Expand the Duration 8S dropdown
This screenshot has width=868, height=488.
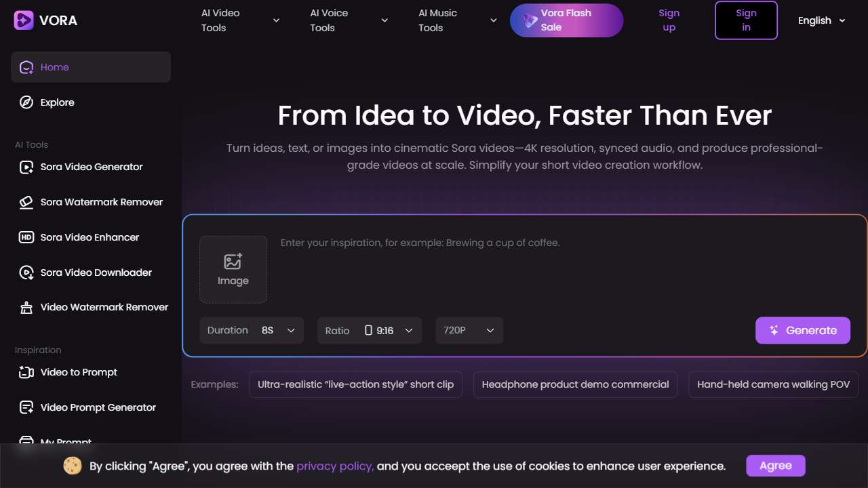(252, 330)
